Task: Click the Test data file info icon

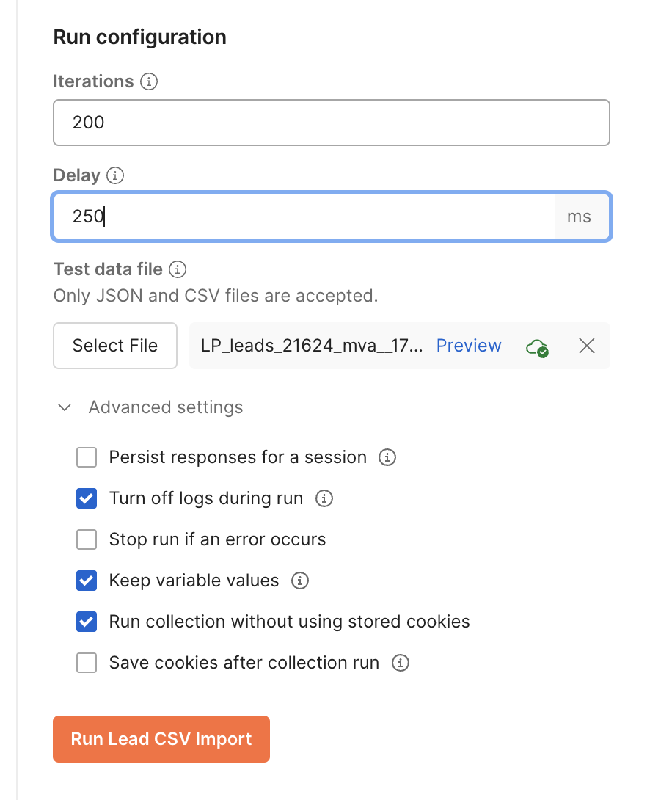Action: 178,269
